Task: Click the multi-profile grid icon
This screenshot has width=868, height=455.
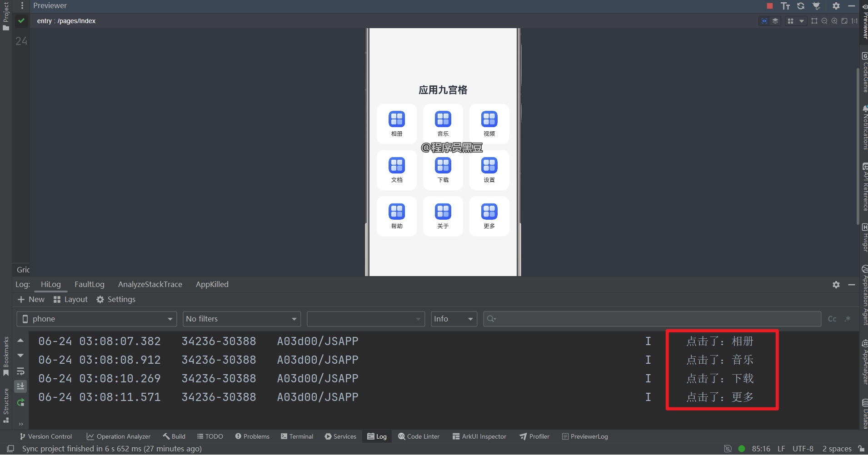Action: [x=791, y=21]
